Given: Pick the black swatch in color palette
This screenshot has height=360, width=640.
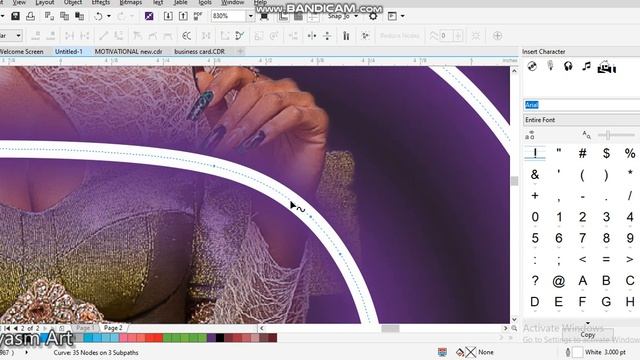Looking at the screenshot, I should [220, 338].
